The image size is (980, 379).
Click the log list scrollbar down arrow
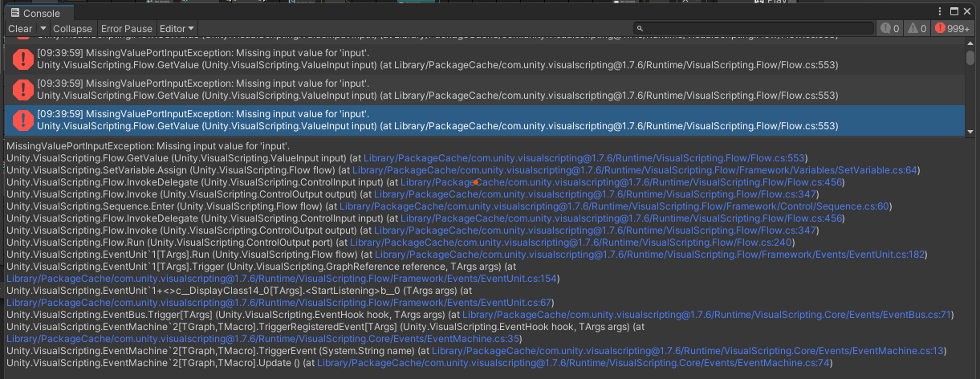coord(970,131)
